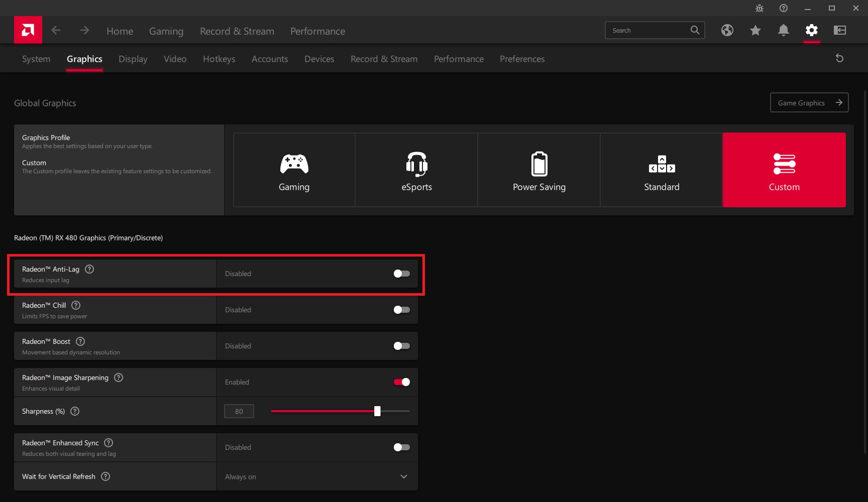
Task: Switch to the Video tab
Action: coord(175,59)
